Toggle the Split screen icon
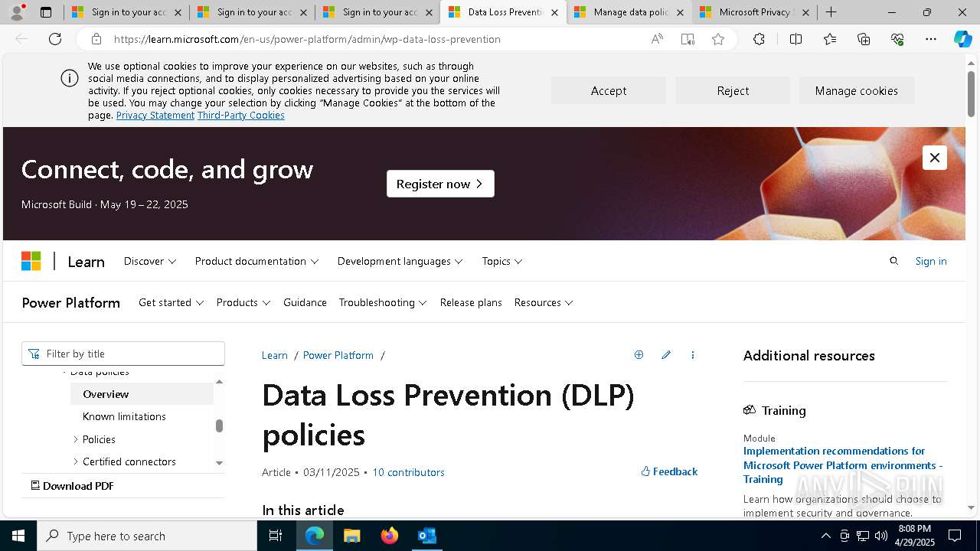 click(x=795, y=39)
